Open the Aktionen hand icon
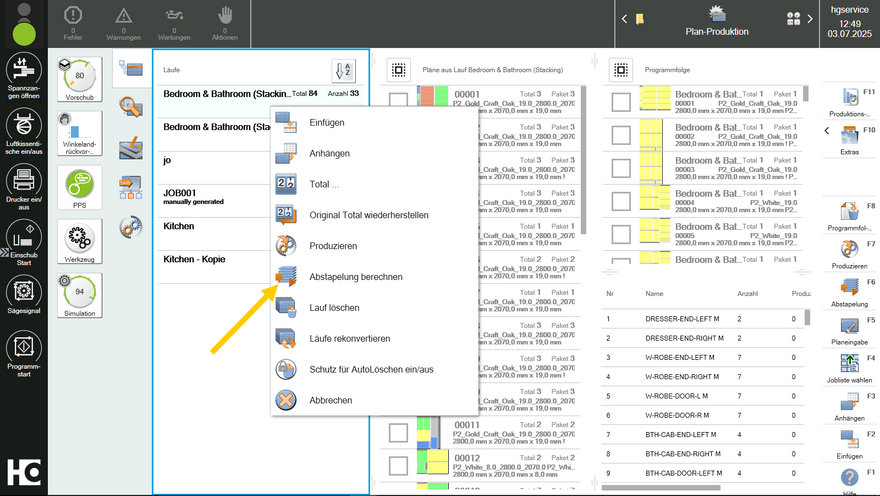Viewport: 880px width, 496px height. (x=224, y=23)
